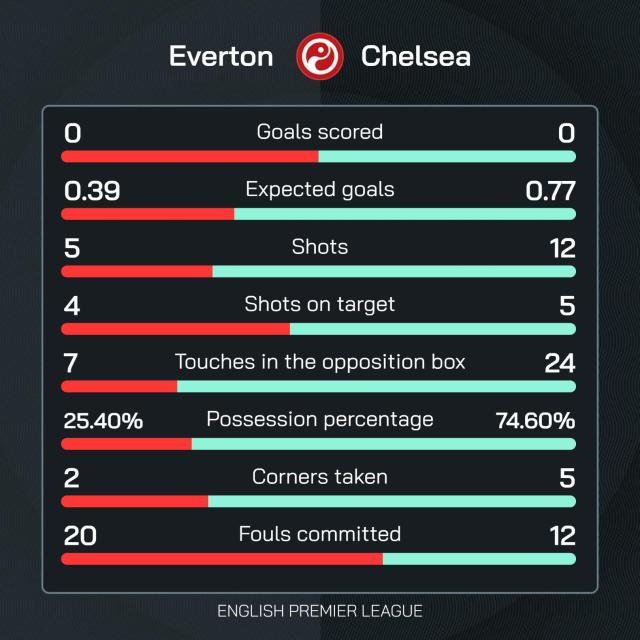Click the Goals scored stat label
The image size is (640, 640).
coord(320,132)
